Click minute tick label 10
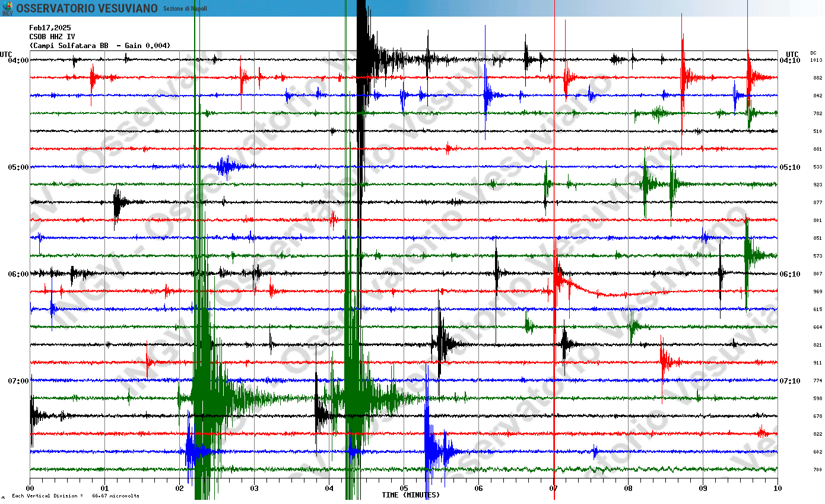825x504 pixels. click(778, 489)
